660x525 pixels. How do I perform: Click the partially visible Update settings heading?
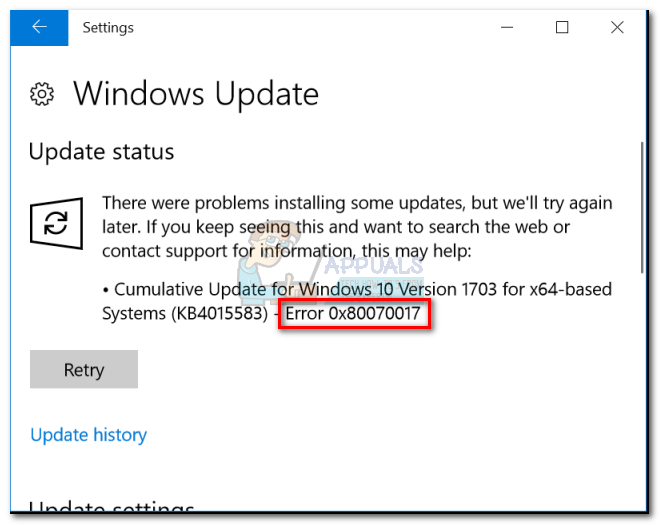(x=110, y=510)
